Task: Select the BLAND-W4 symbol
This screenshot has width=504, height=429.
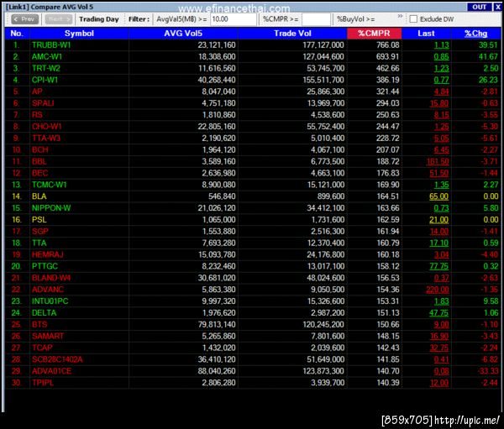Action: [x=51, y=278]
